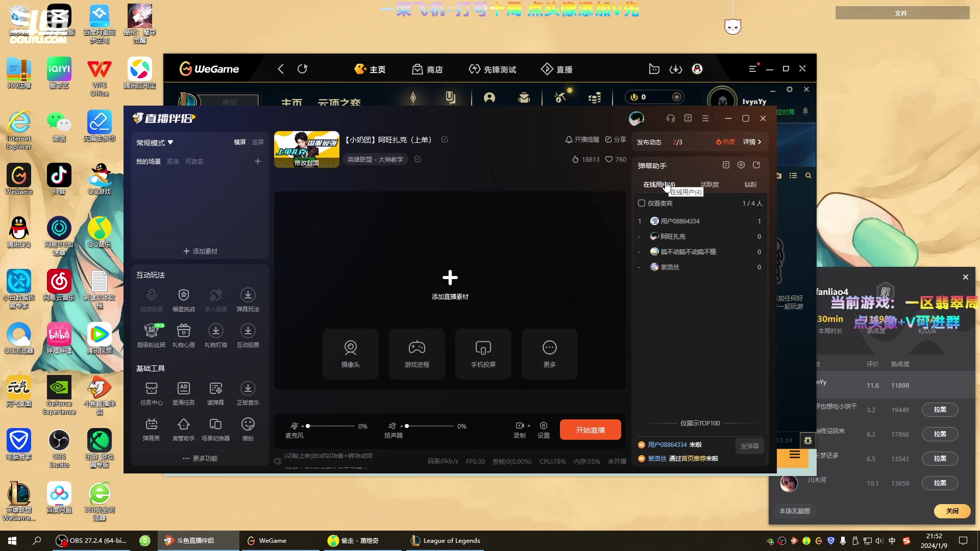Open 场景切换器 scene switcher
This screenshot has height=551, width=980.
pos(216,429)
